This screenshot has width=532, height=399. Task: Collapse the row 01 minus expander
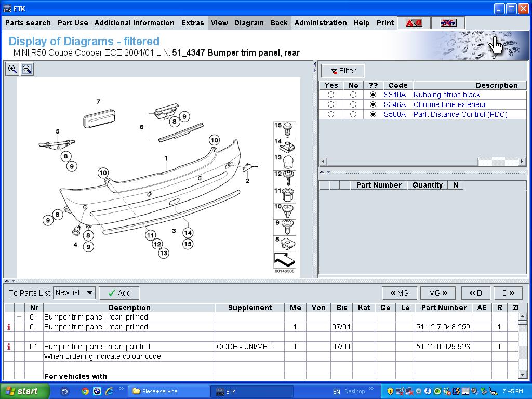[19, 317]
